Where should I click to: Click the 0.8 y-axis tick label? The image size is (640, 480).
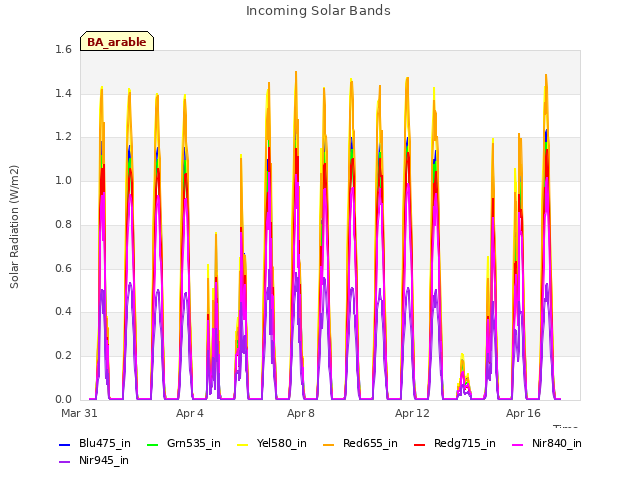63,224
